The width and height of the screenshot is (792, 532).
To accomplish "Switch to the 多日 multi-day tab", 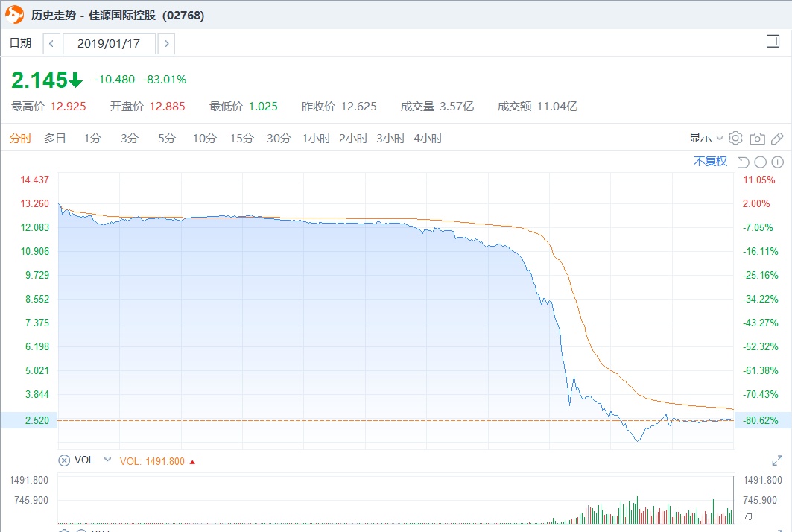I will click(x=55, y=138).
